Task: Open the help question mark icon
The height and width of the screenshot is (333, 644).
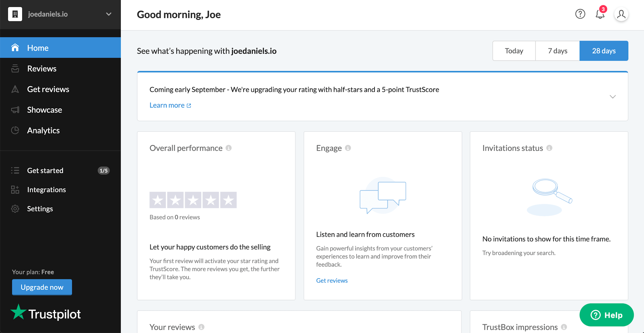Action: coord(580,14)
